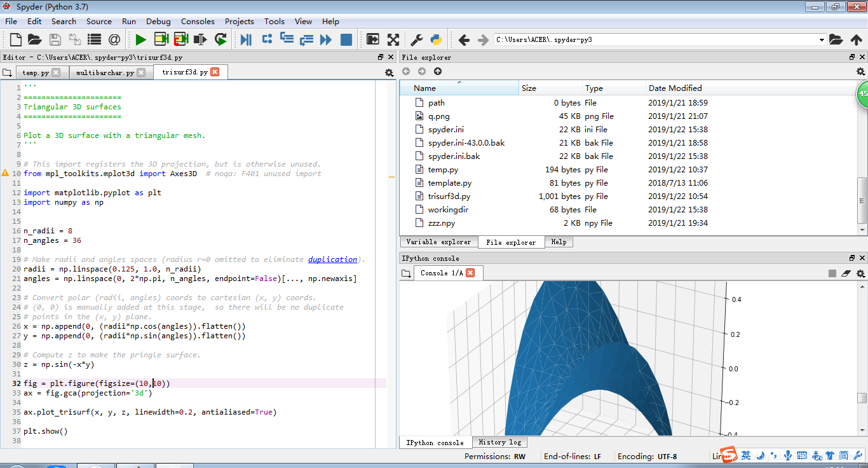Click the Run current cell icon

(x=161, y=40)
